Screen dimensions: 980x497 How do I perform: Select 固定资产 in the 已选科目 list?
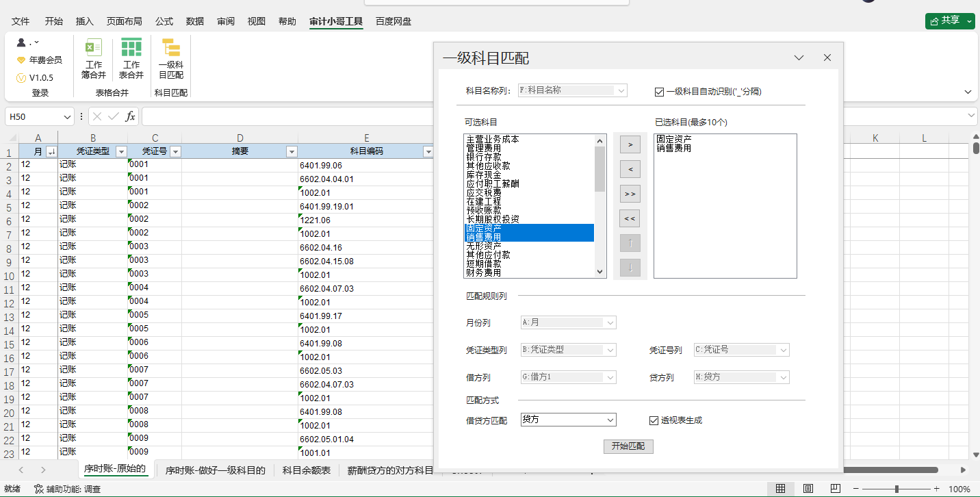673,139
